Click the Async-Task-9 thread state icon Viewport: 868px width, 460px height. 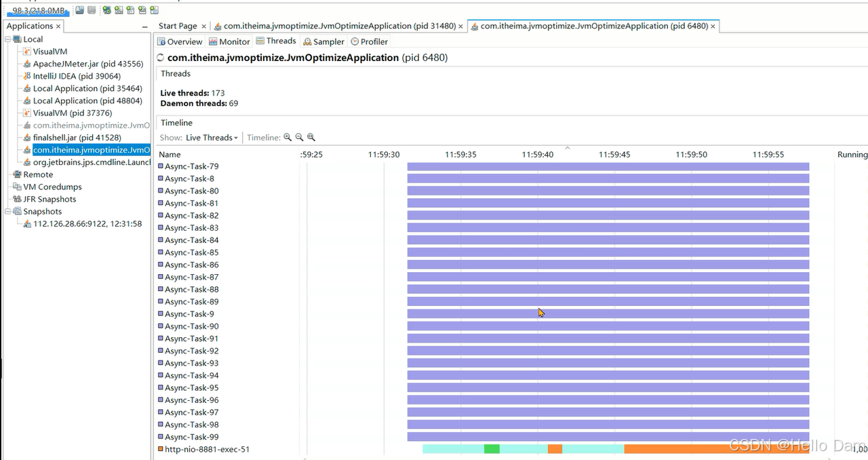click(161, 314)
